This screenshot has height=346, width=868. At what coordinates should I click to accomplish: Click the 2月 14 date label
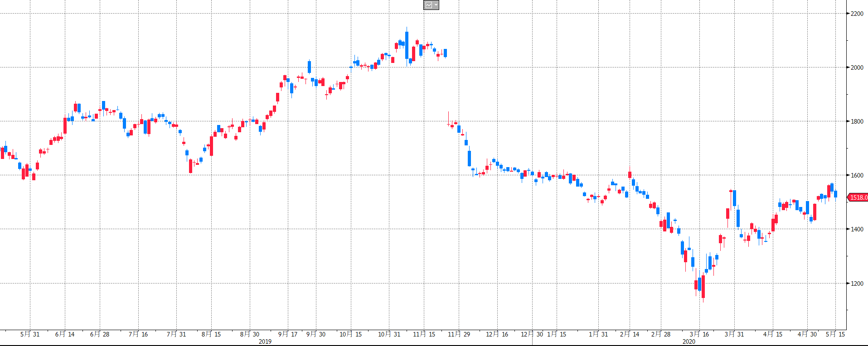[x=630, y=334]
